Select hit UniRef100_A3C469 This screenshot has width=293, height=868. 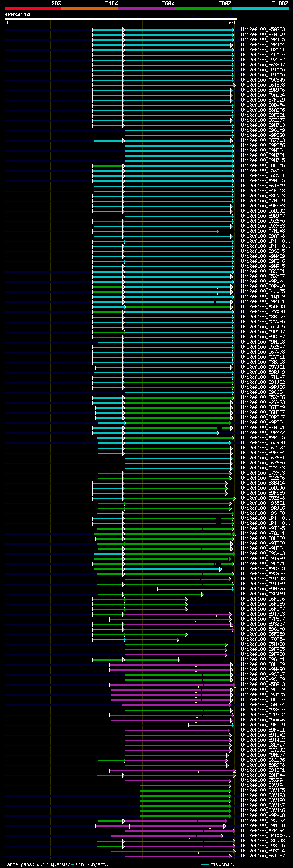coord(263,594)
